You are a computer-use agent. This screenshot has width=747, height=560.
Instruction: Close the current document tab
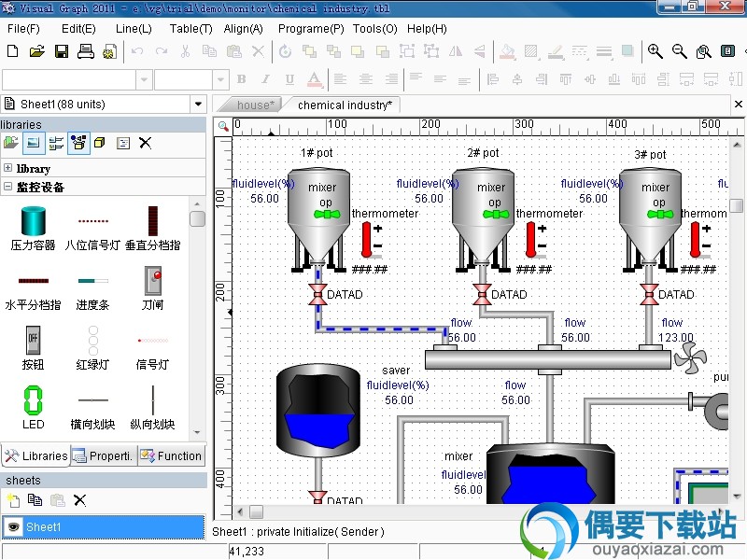[738, 104]
